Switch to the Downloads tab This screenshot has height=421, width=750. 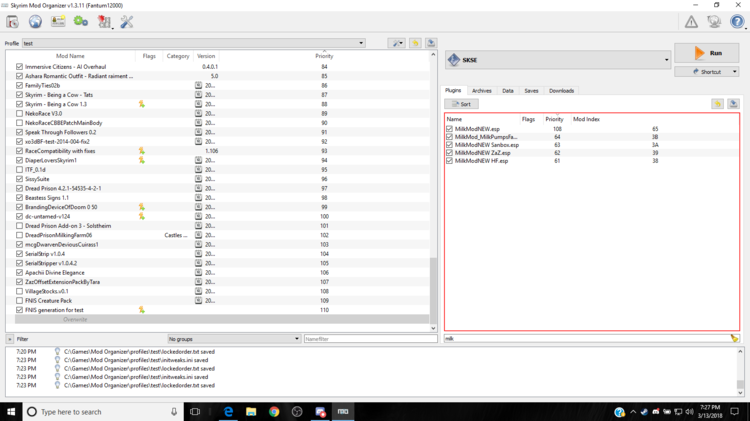(x=561, y=91)
